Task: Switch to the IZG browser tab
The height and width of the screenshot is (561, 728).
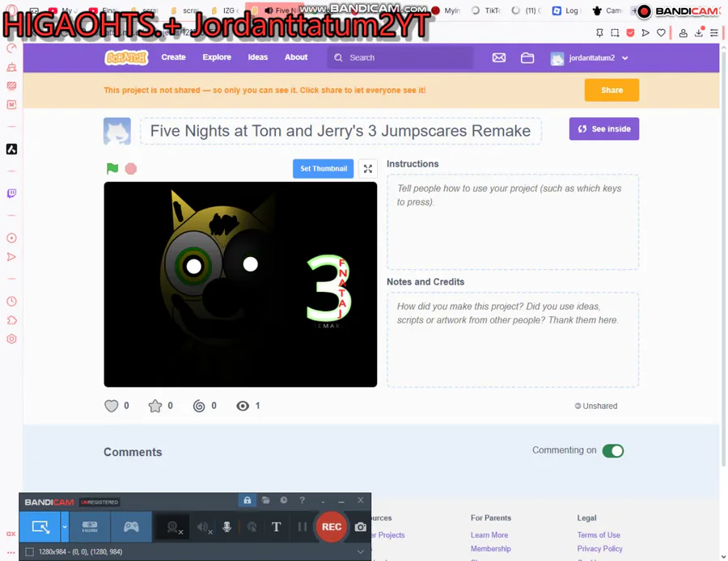Action: [x=225, y=11]
